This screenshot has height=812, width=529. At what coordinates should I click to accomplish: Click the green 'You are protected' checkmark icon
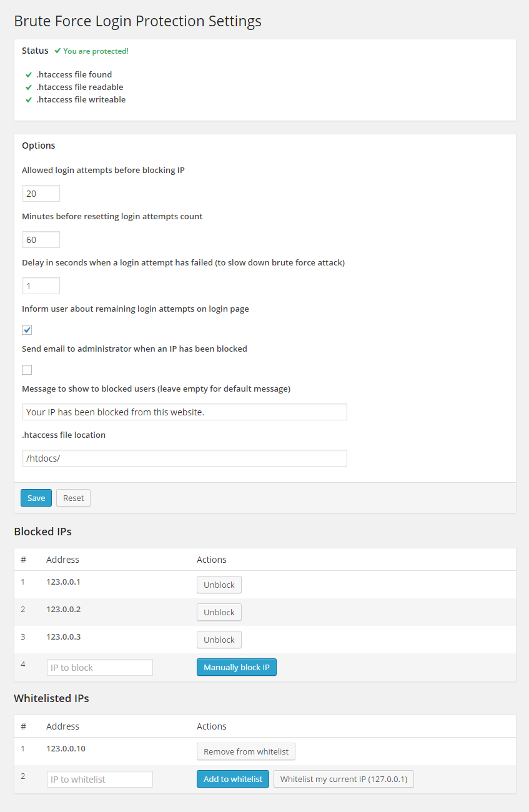tap(57, 51)
